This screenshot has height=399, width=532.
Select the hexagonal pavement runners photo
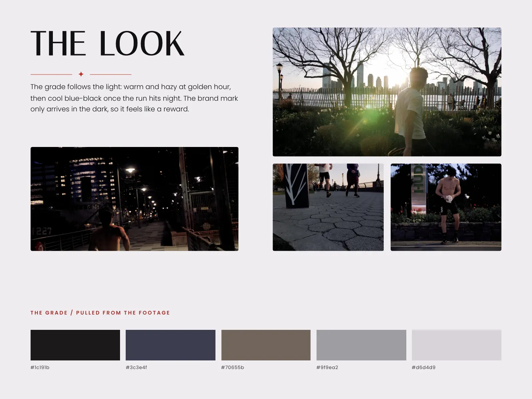328,207
